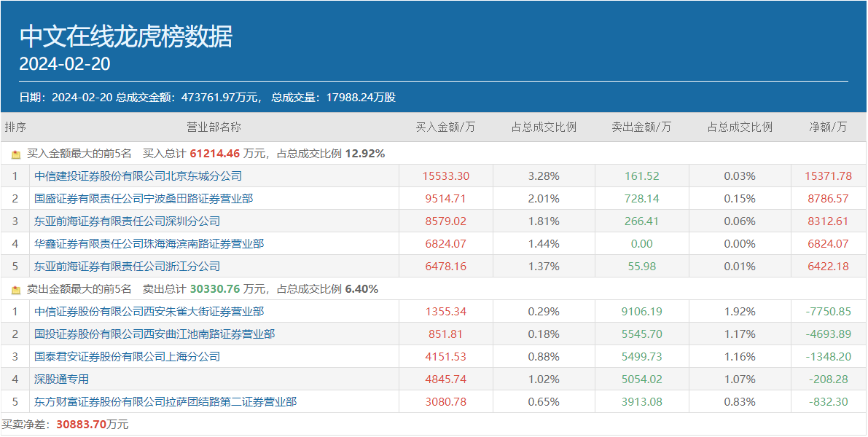Select buy amount 4151.53
Viewport: 868px width, 437px height.
click(445, 357)
